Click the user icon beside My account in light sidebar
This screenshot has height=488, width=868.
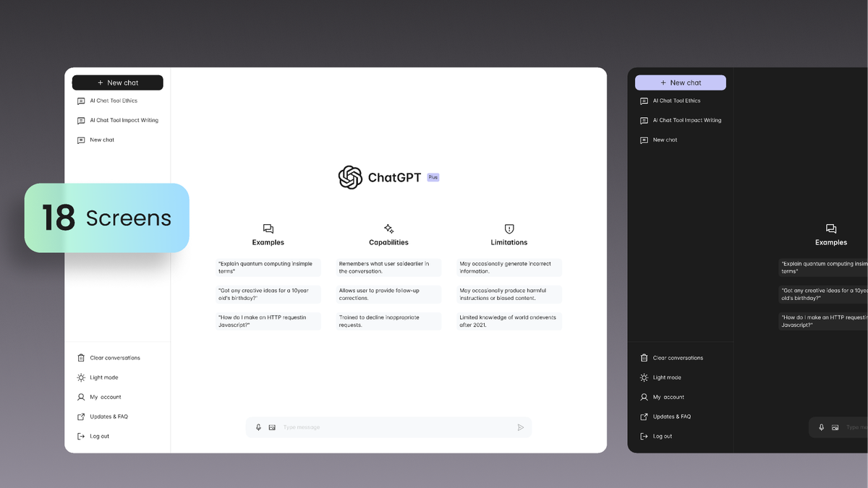[x=81, y=397]
